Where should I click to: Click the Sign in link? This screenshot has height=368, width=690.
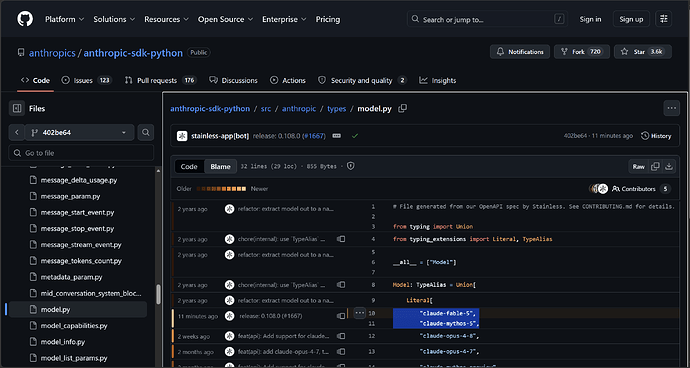click(x=590, y=19)
